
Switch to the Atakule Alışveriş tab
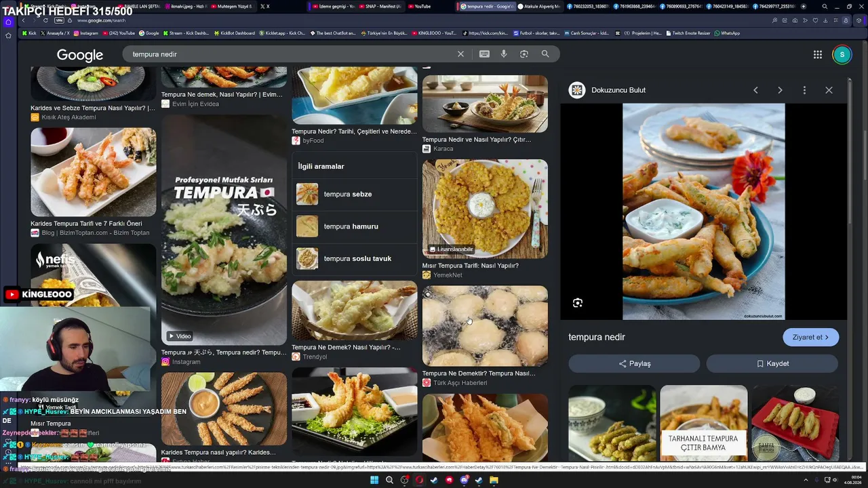[540, 6]
